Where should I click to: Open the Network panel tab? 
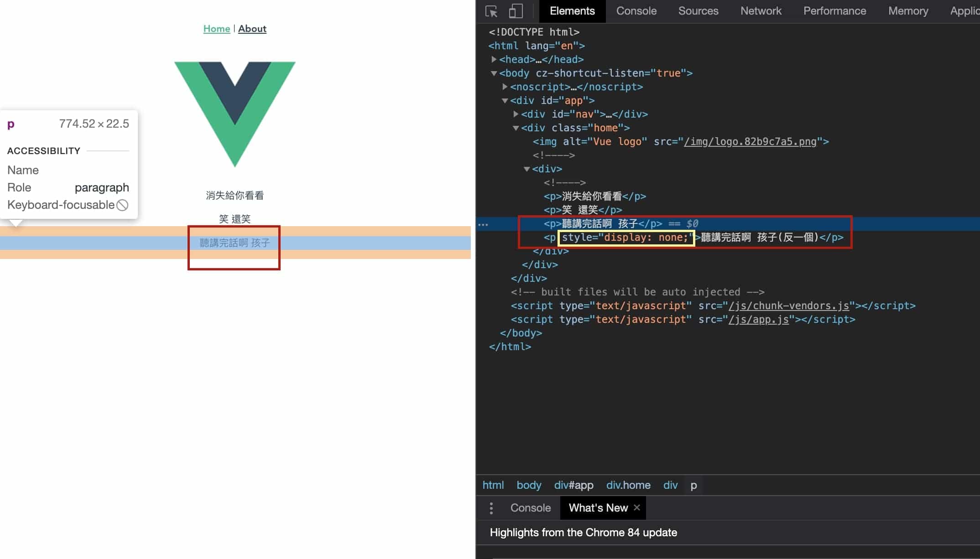[x=761, y=11]
